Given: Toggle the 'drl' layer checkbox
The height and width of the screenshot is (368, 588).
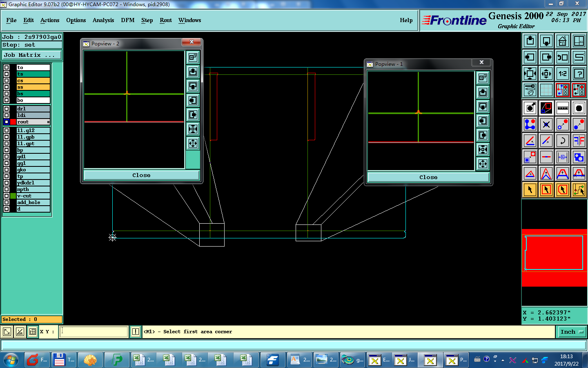Looking at the screenshot, I should point(7,109).
